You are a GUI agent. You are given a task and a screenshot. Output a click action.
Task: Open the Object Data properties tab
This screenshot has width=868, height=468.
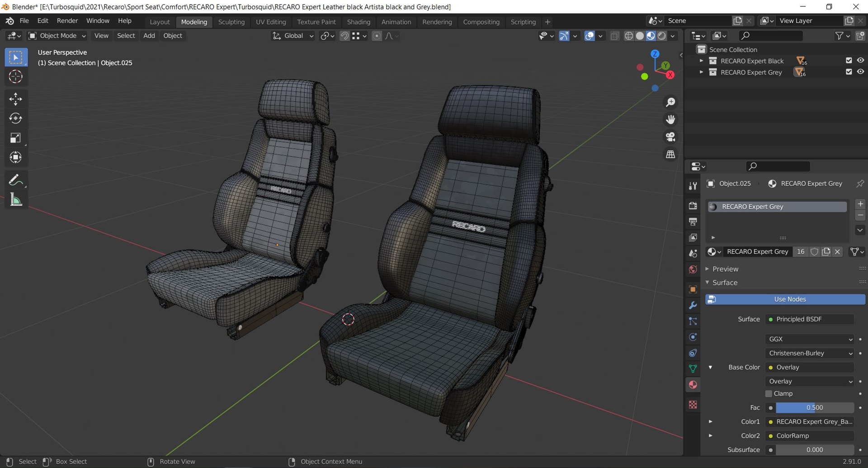coord(693,369)
